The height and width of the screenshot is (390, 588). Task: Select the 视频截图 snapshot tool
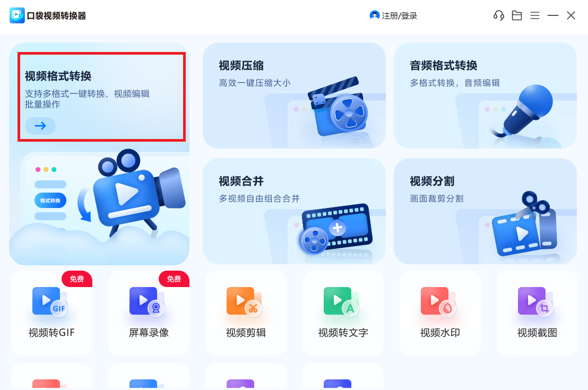pos(537,313)
